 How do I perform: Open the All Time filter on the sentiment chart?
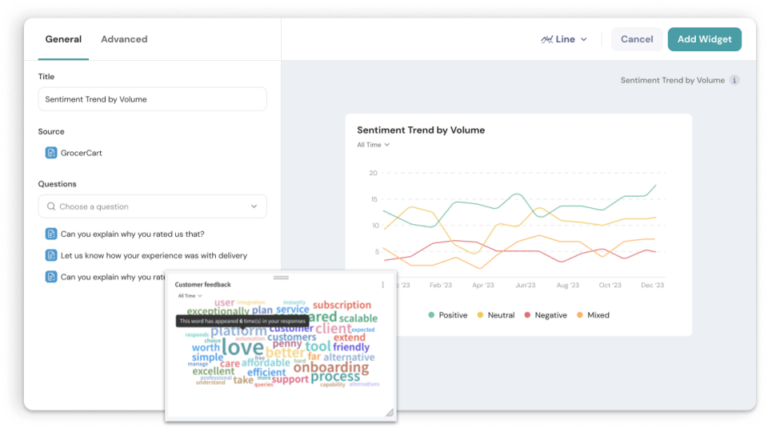pyautogui.click(x=373, y=145)
